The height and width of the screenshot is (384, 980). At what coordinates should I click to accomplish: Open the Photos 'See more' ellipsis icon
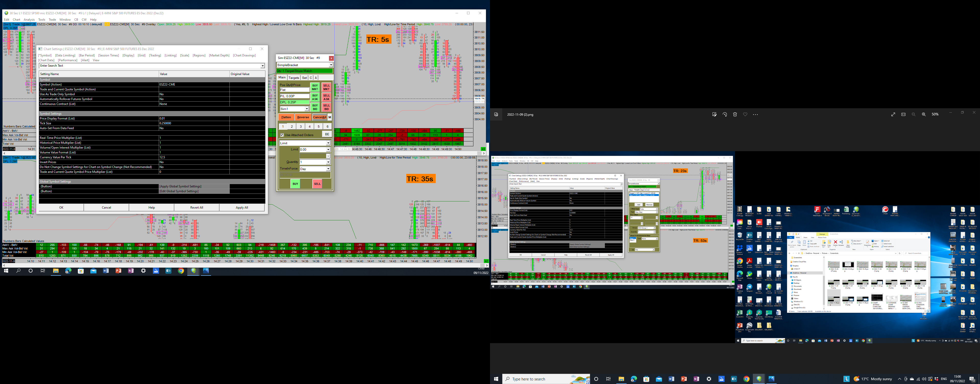755,115
